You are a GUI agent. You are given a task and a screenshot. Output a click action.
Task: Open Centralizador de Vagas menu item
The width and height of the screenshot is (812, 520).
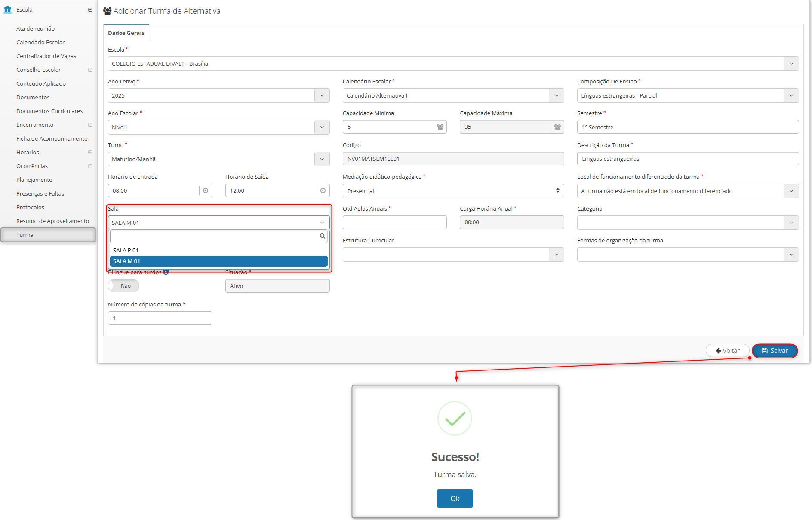pyautogui.click(x=46, y=56)
